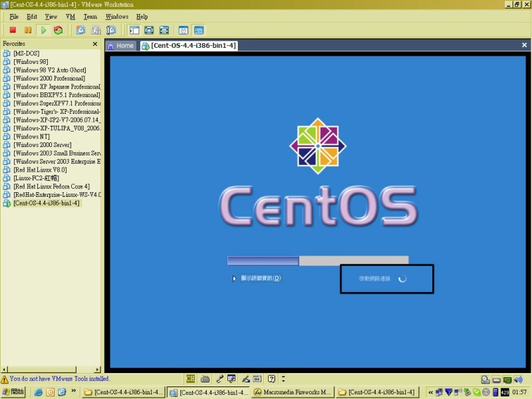
Task: Open the File menu
Action: tap(14, 17)
